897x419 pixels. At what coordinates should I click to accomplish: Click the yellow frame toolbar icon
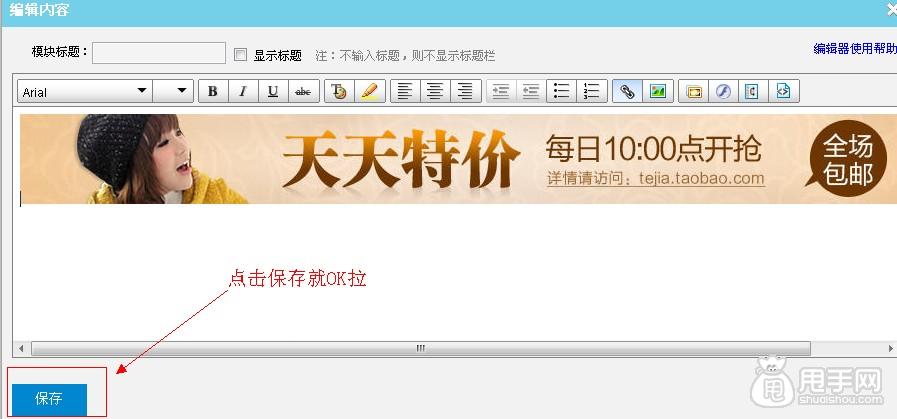point(693,91)
